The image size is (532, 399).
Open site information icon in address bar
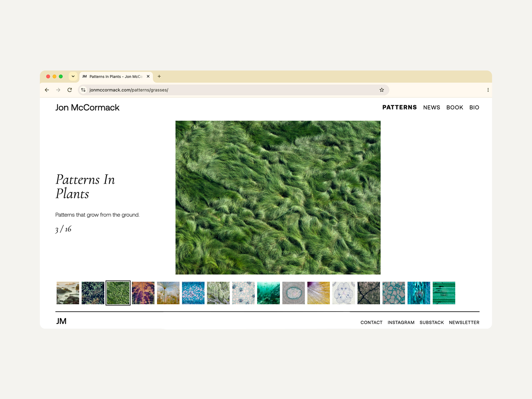(83, 90)
